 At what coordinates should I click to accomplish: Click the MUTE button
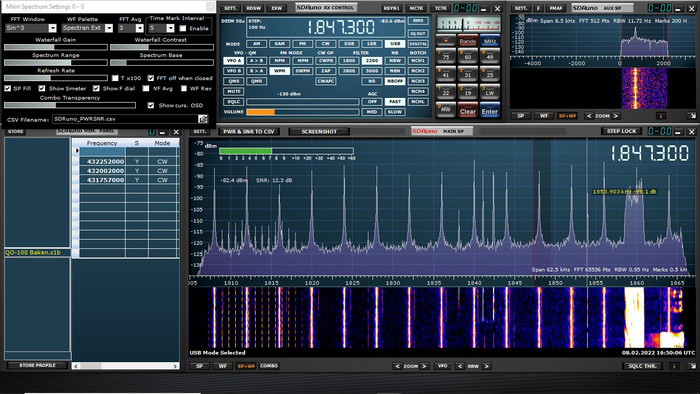(x=233, y=91)
